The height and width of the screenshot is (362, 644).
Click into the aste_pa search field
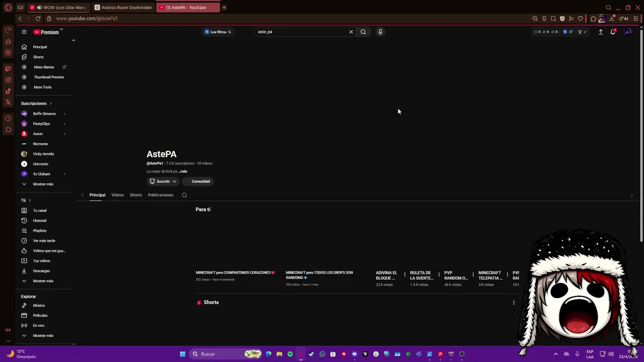click(x=301, y=32)
